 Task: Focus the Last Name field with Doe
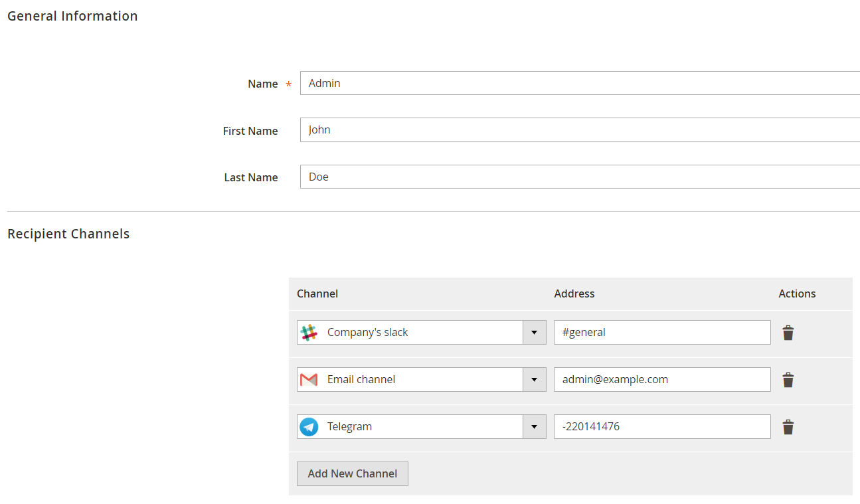click(x=580, y=177)
